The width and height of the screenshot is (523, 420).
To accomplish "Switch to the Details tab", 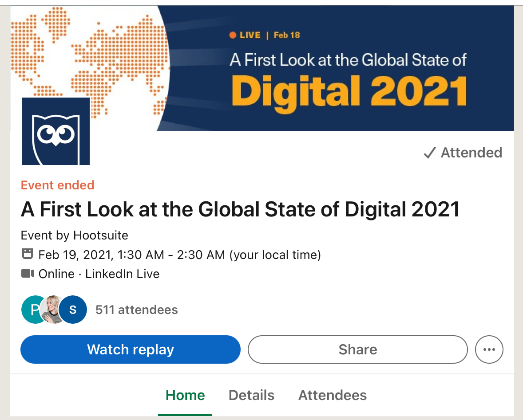I will coord(251,395).
